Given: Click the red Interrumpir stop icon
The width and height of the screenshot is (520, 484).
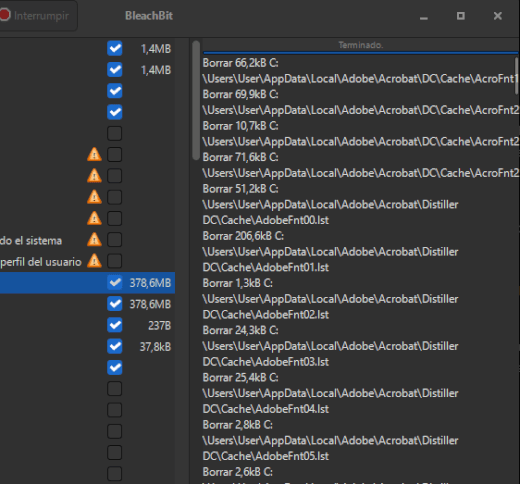Looking at the screenshot, I should (5, 15).
